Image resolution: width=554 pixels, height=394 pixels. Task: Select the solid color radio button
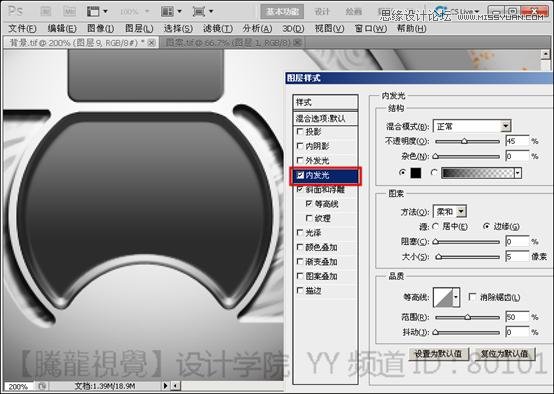(x=402, y=172)
